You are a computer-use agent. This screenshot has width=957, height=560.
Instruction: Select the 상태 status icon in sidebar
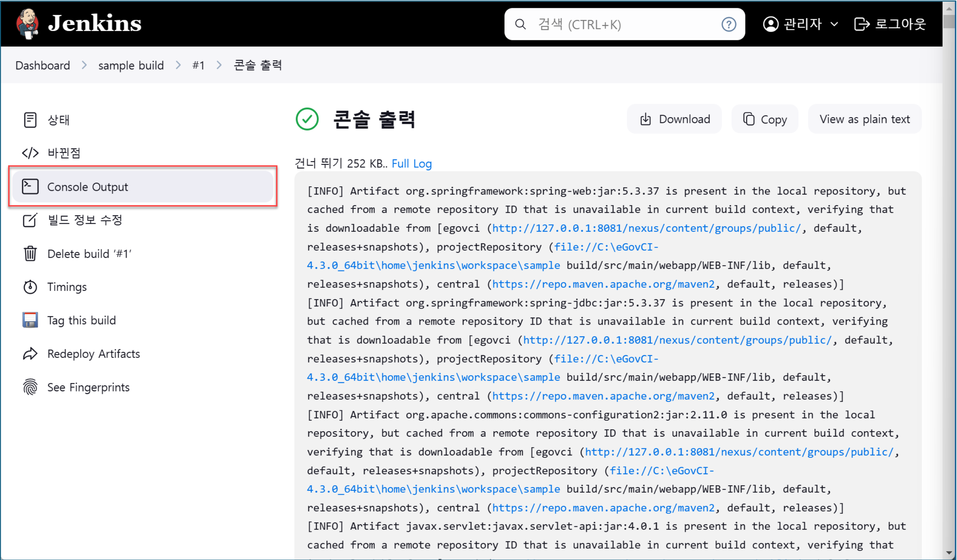click(30, 120)
